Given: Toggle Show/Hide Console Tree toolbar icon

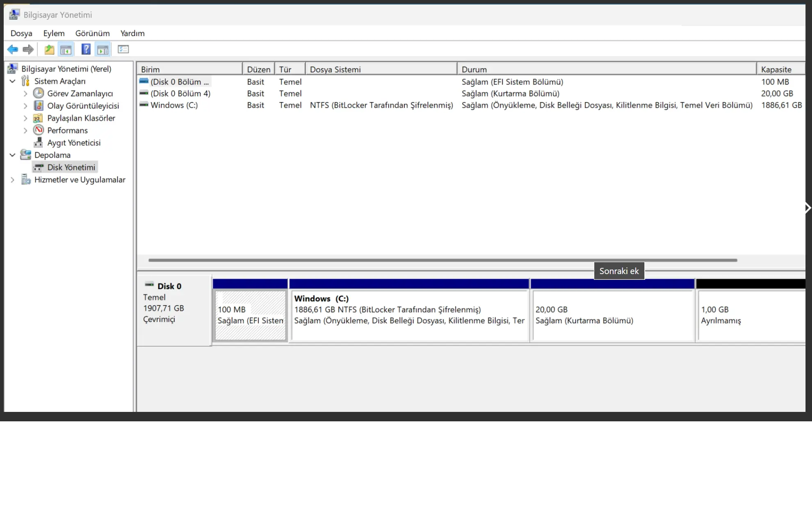Looking at the screenshot, I should pos(66,50).
